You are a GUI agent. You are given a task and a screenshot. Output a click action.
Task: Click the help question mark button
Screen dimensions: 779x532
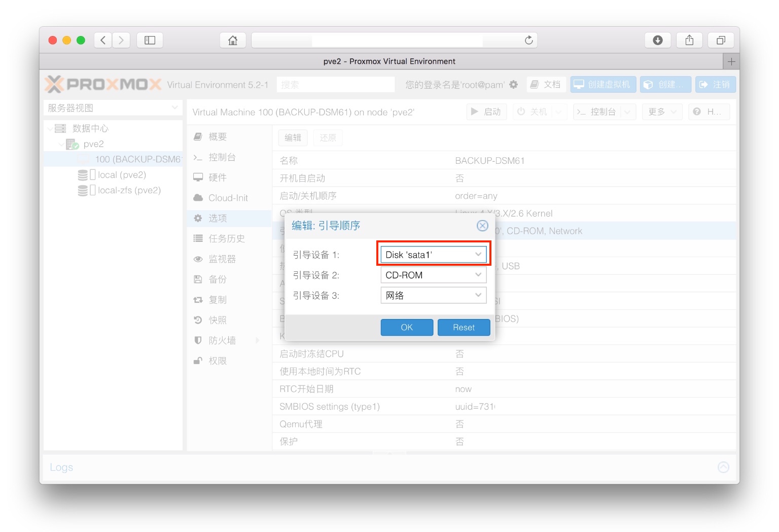coord(708,112)
